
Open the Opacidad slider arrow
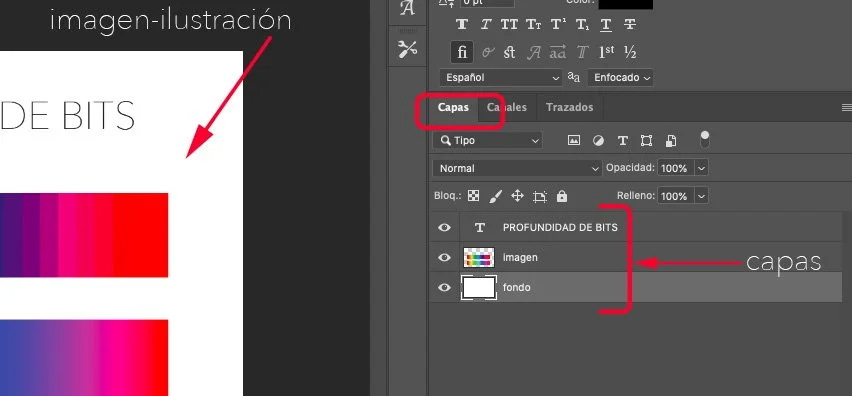[701, 168]
